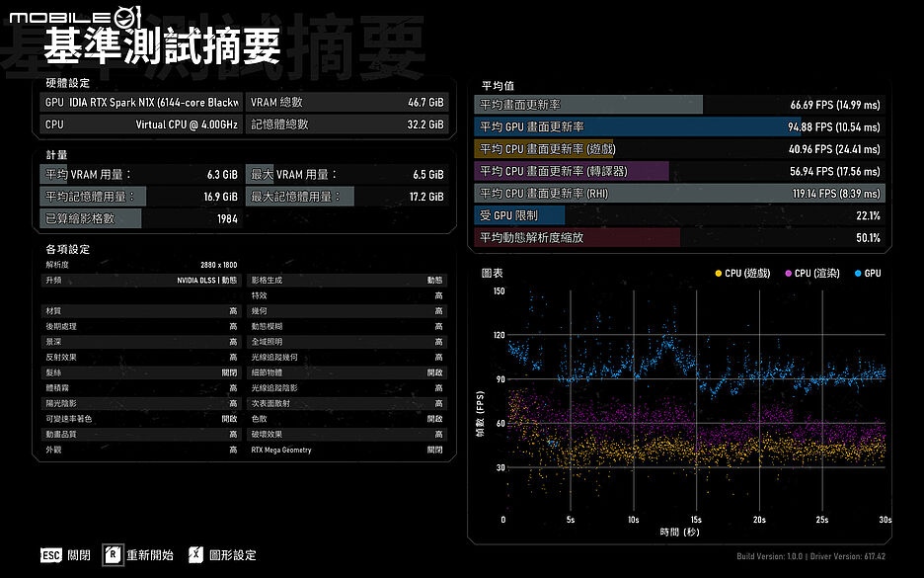Click the 後期處理 setting row
924x578 pixels.
141,326
